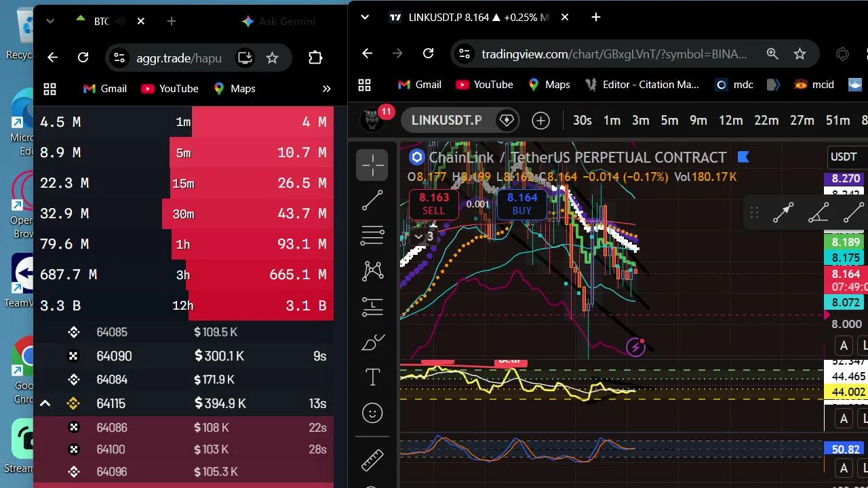The height and width of the screenshot is (488, 868).
Task: Select the Trend Line drawing tool
Action: (x=372, y=201)
